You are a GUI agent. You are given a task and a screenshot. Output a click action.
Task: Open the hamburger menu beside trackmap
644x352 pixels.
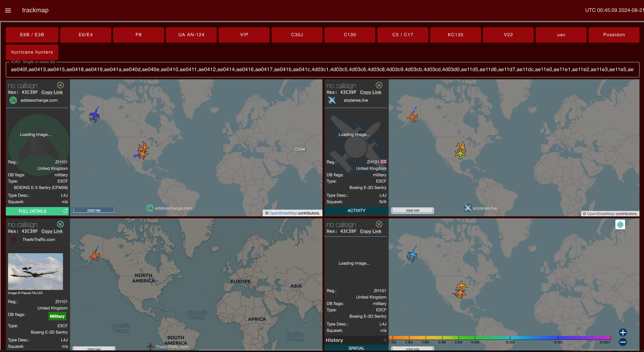point(8,10)
